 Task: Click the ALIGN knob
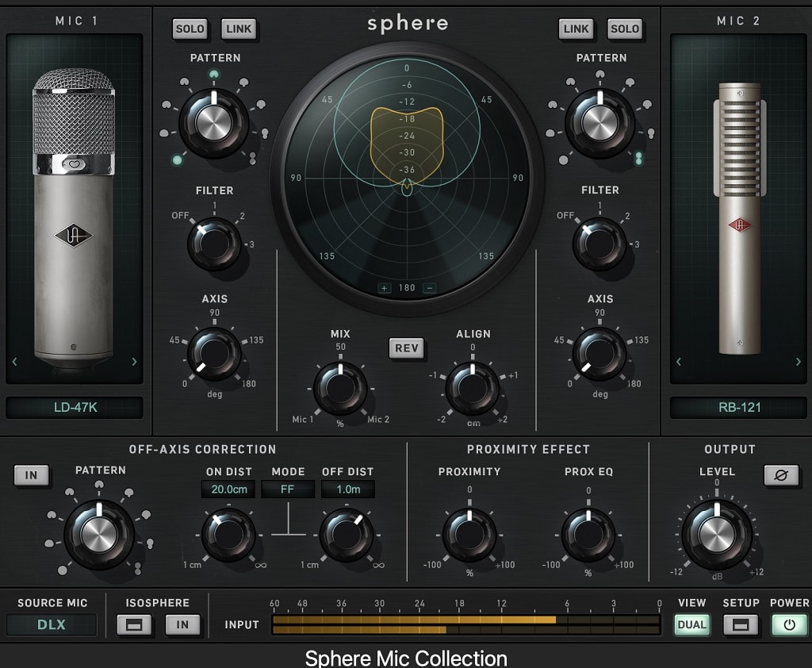[x=473, y=389]
